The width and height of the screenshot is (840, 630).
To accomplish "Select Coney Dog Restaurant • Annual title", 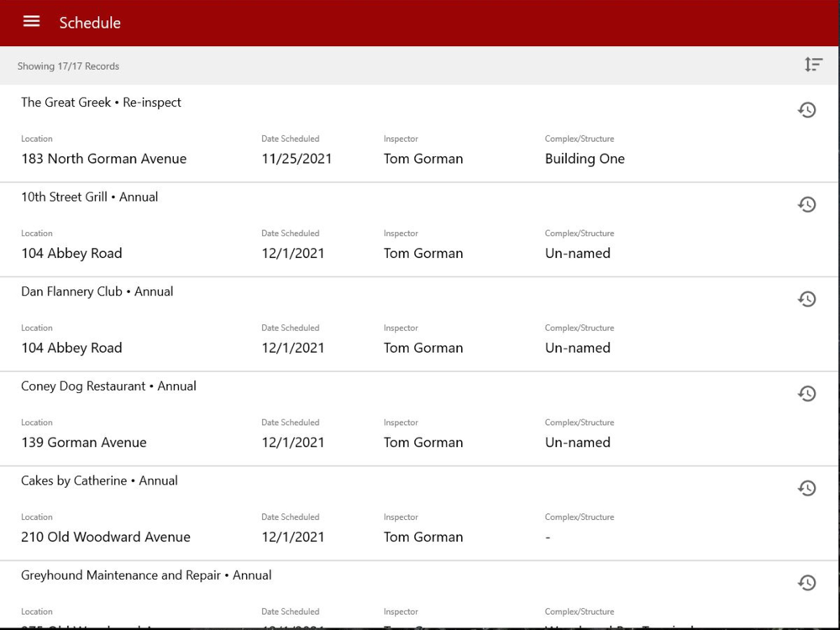I will pyautogui.click(x=108, y=386).
